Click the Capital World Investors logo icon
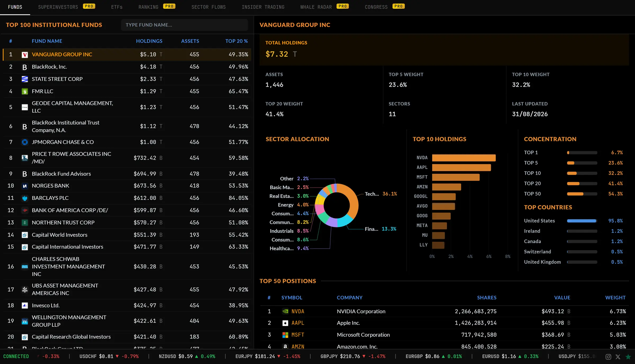 25,235
